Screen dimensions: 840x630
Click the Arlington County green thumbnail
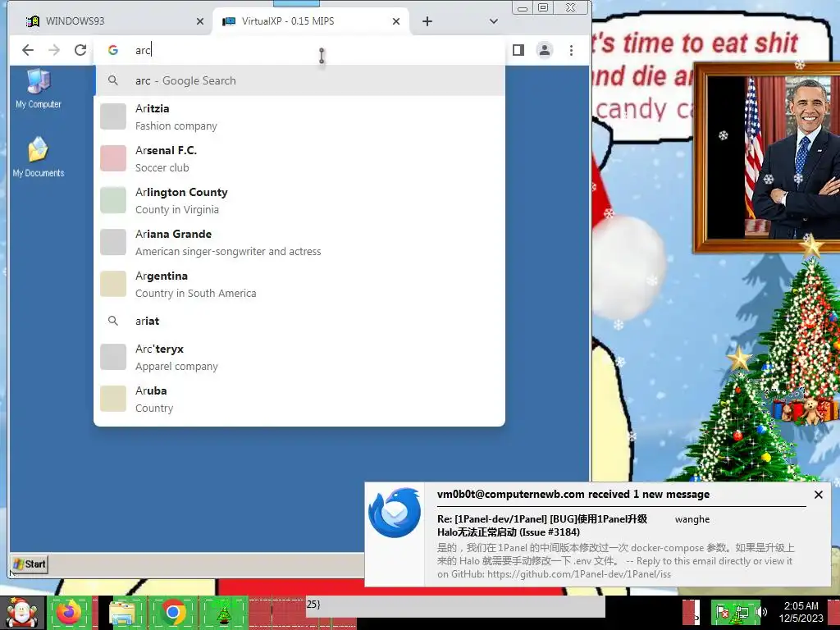click(113, 200)
